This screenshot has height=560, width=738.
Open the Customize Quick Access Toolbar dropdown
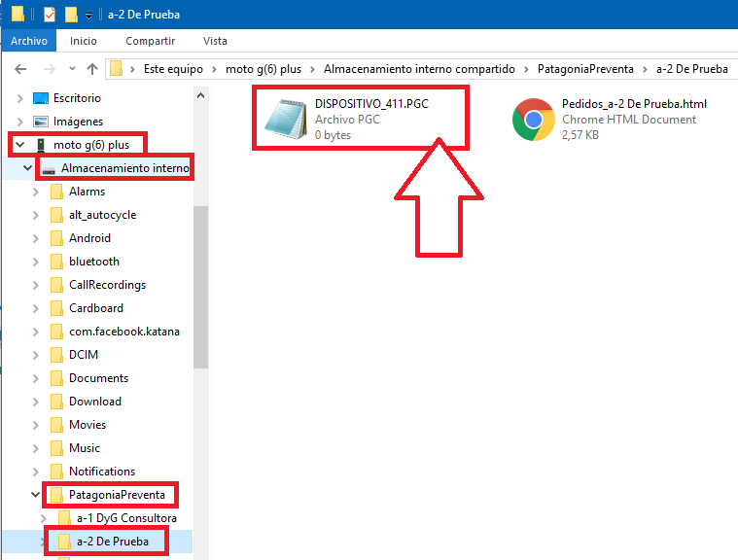[x=88, y=16]
